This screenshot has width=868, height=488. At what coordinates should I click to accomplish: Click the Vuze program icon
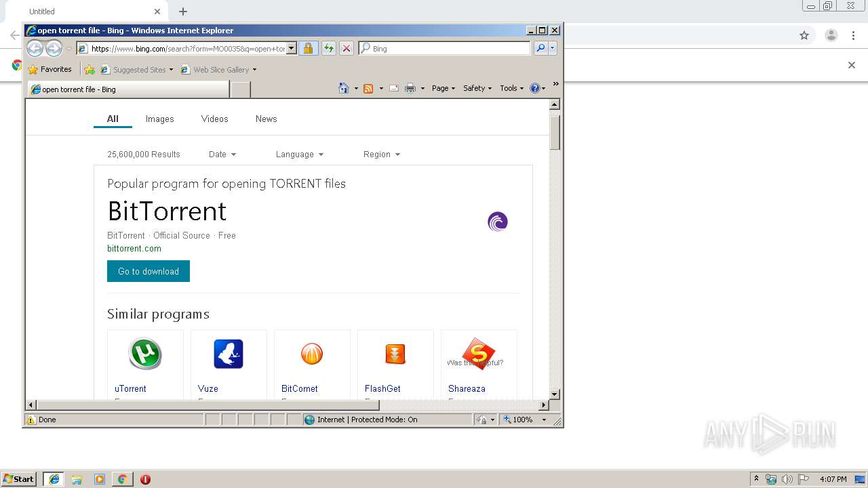click(x=229, y=354)
